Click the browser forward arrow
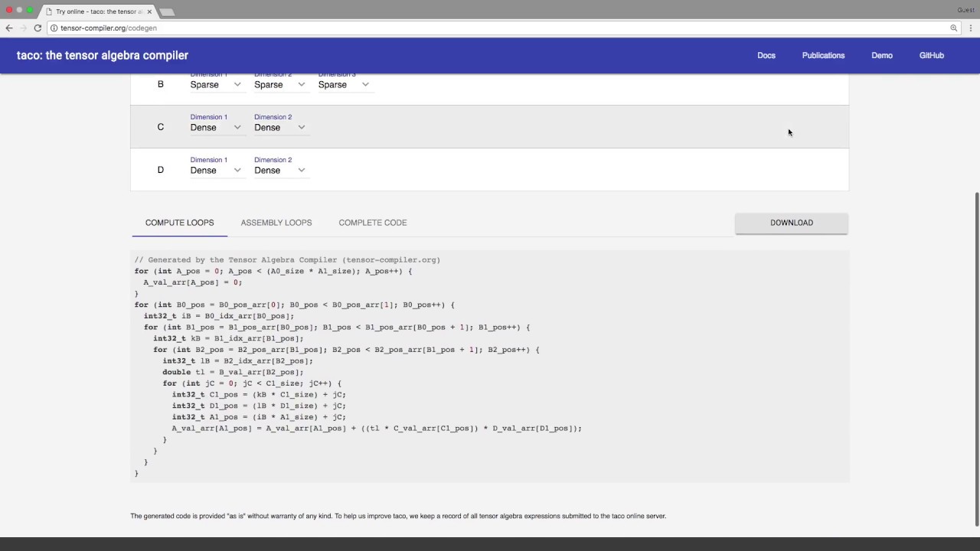The image size is (980, 551). point(23,28)
